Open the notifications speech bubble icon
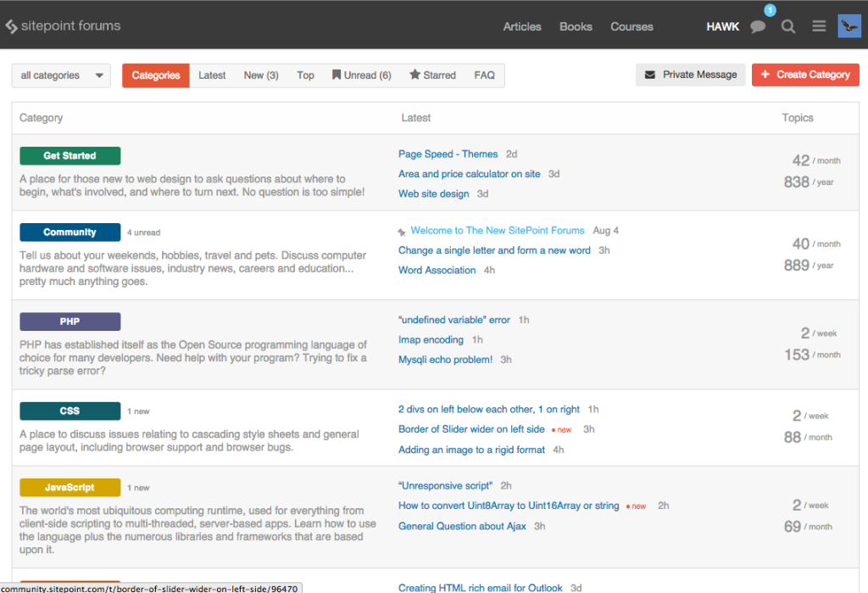The image size is (868, 593). coord(758,26)
